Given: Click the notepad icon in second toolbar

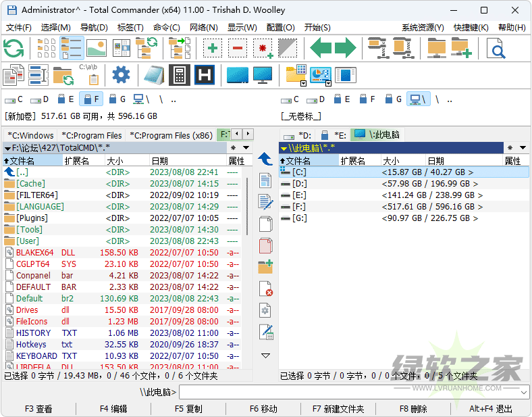Looking at the screenshot, I should coord(154,74).
